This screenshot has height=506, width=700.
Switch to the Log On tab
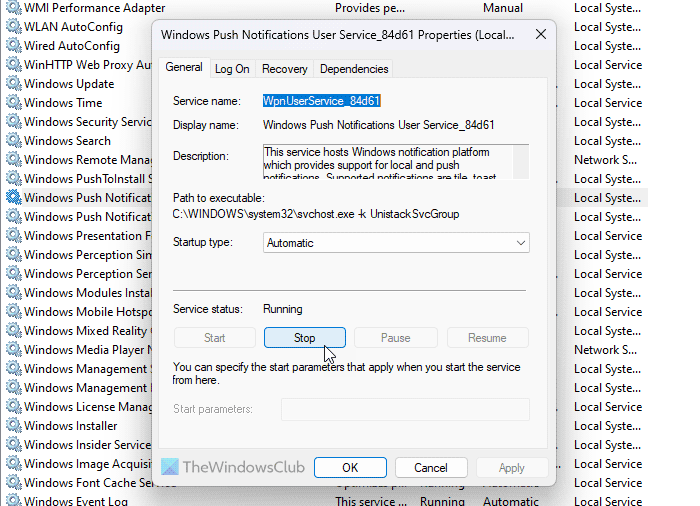point(232,69)
